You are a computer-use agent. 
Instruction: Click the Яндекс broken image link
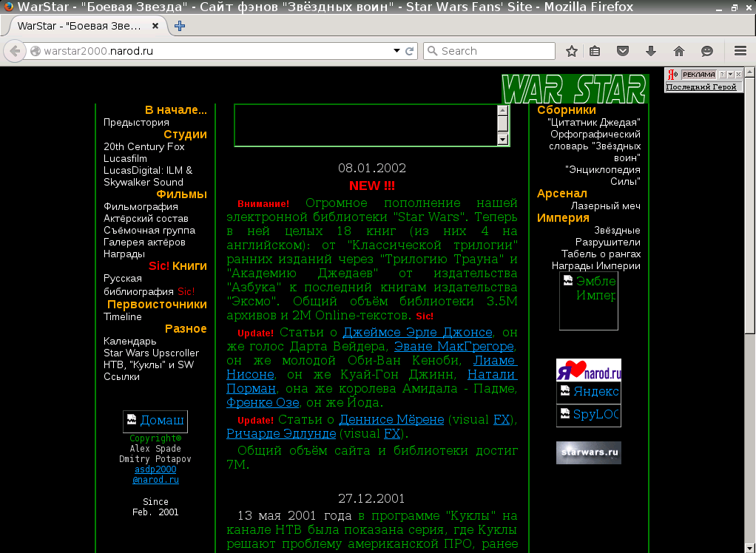[589, 392]
